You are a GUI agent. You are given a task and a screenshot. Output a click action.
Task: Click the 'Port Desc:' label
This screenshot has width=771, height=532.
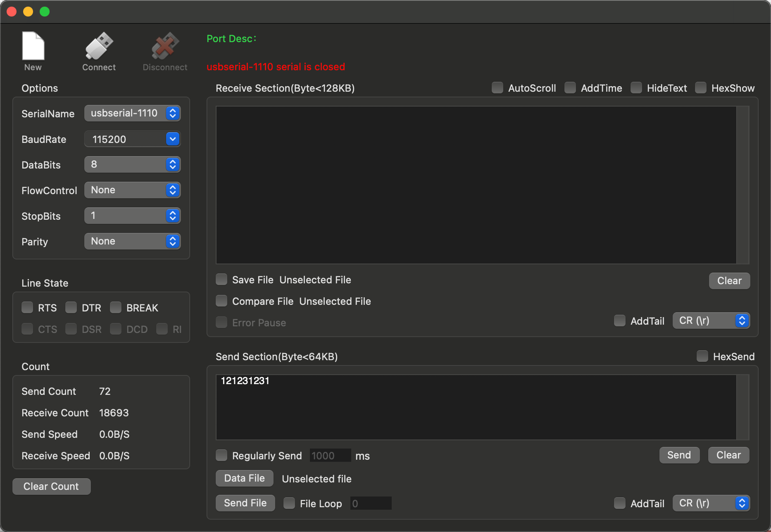coord(231,38)
